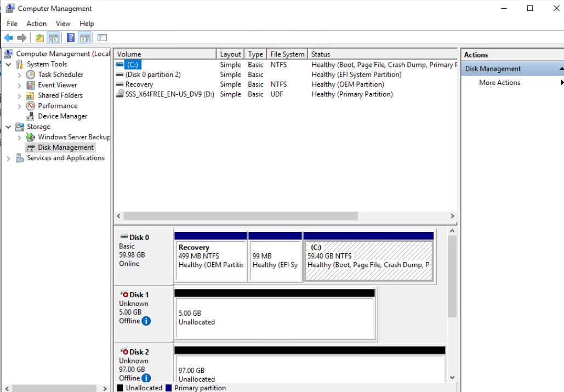Screen dimensions: 564x392
Task: Open Help via the question mark toolbar icon
Action: (70, 37)
